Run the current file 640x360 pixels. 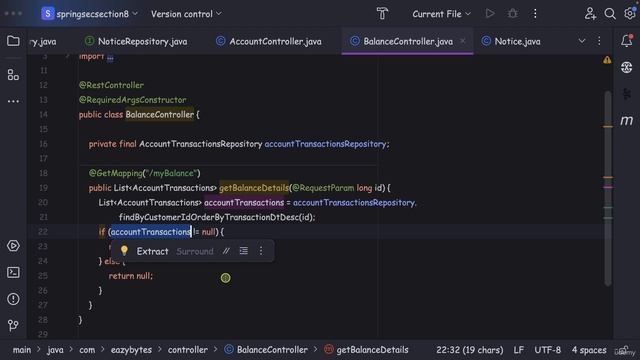(490, 14)
